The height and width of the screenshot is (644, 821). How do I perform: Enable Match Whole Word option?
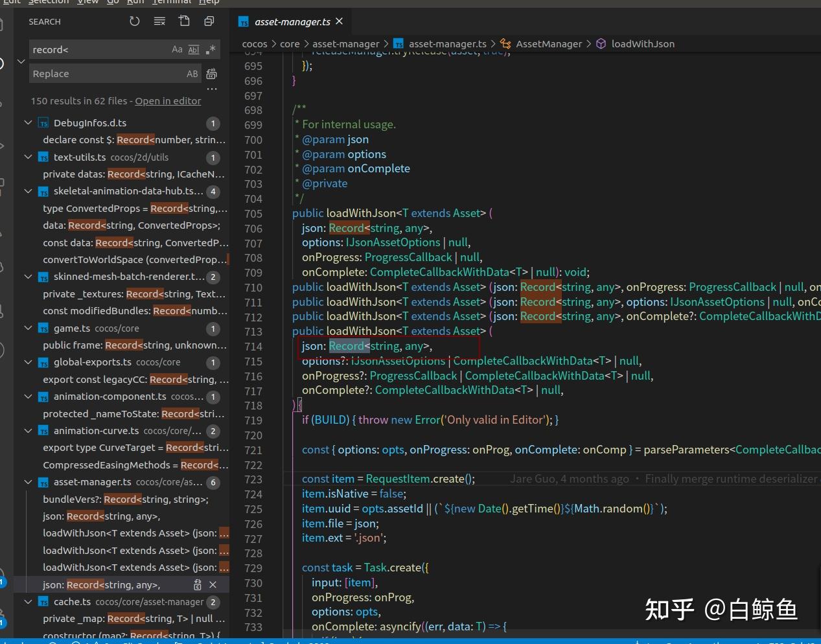pos(194,50)
